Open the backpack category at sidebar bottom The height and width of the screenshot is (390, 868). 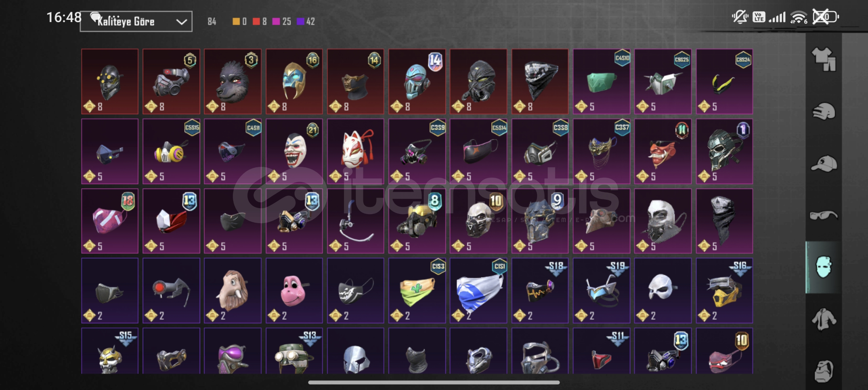pyautogui.click(x=824, y=371)
